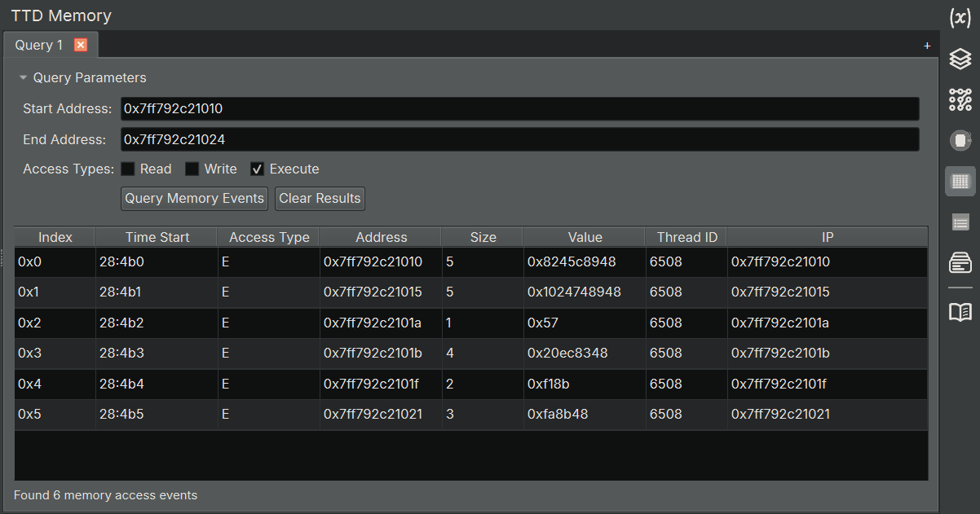The width and height of the screenshot is (980, 514).
Task: Uncheck the Execute access type checkbox
Action: click(x=257, y=169)
